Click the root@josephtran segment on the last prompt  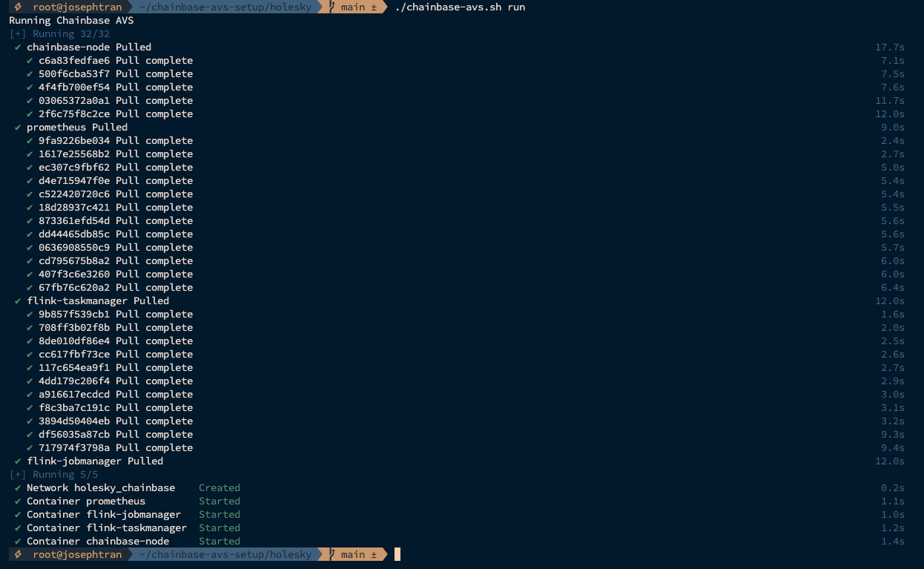77,554
